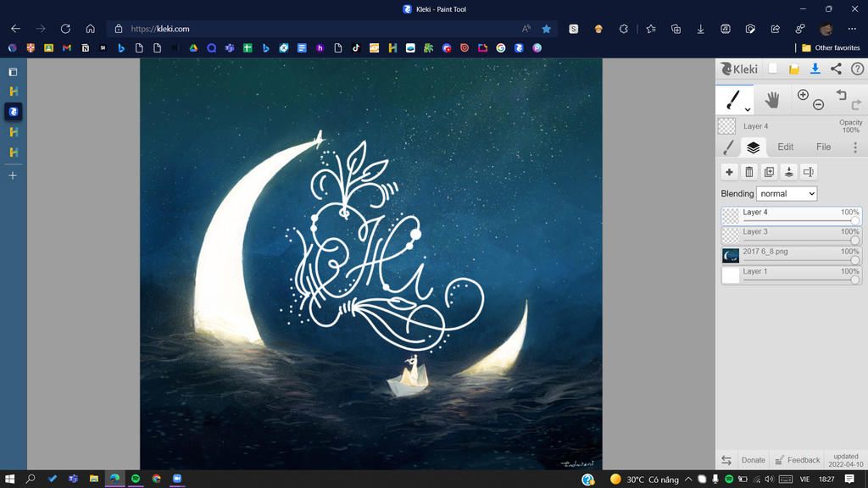The image size is (868, 488).
Task: Open the browser home page
Action: [90, 29]
